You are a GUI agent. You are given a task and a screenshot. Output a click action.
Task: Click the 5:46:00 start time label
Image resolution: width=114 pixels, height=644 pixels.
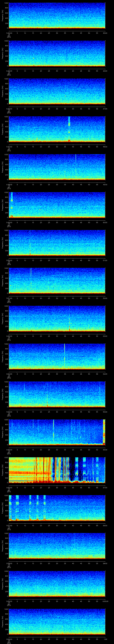(9, 109)
